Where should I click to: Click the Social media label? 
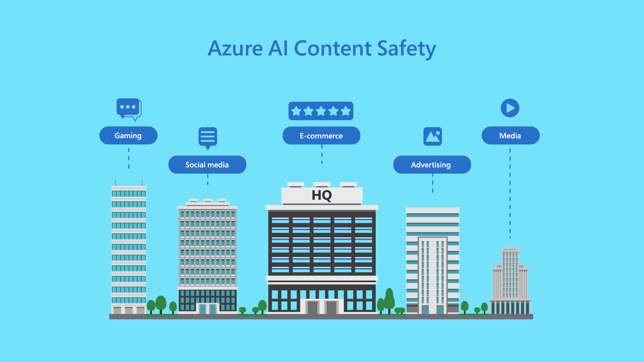click(207, 164)
